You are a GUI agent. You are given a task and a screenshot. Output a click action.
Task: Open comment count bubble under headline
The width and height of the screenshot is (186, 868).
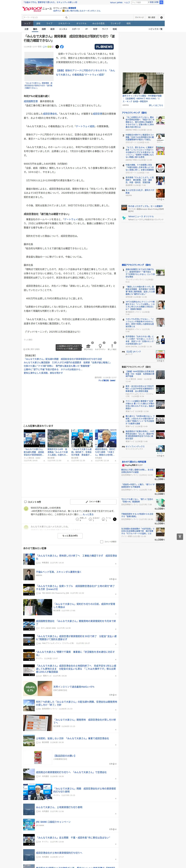[45, 47]
